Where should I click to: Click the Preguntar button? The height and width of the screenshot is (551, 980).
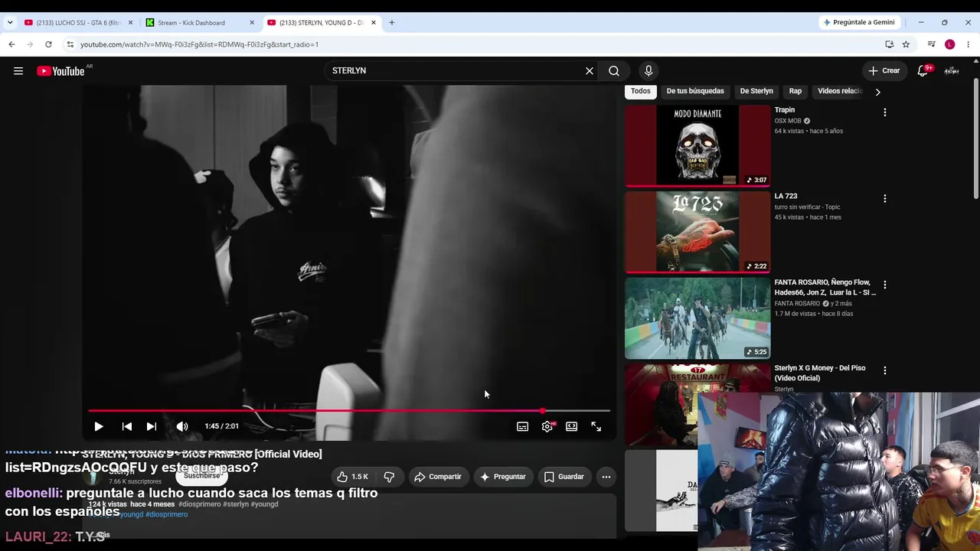tap(503, 477)
